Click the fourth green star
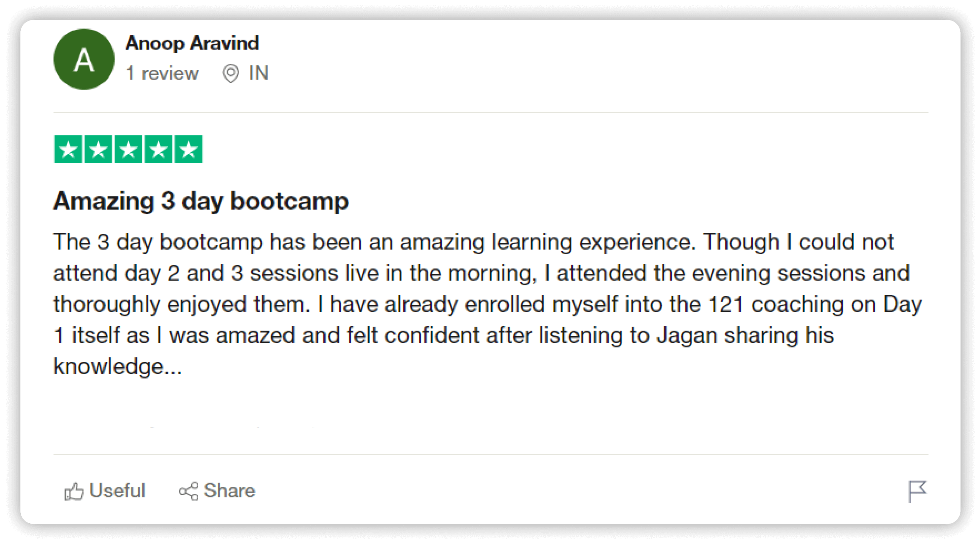The height and width of the screenshot is (544, 980). [158, 149]
